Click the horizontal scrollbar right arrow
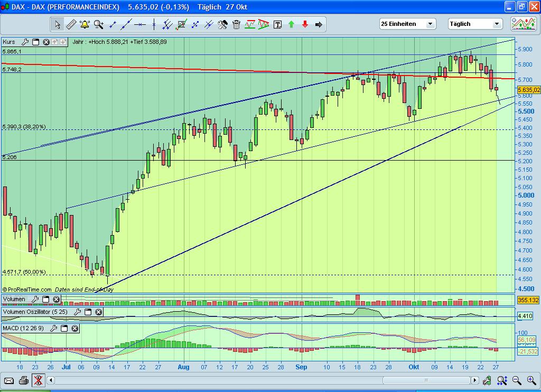 coord(475,380)
